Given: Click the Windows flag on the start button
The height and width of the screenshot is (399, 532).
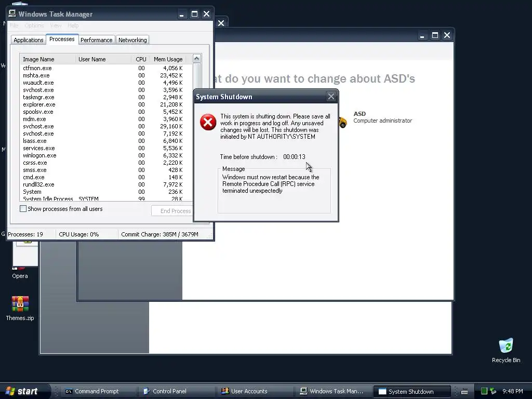Looking at the screenshot, I should coord(10,391).
